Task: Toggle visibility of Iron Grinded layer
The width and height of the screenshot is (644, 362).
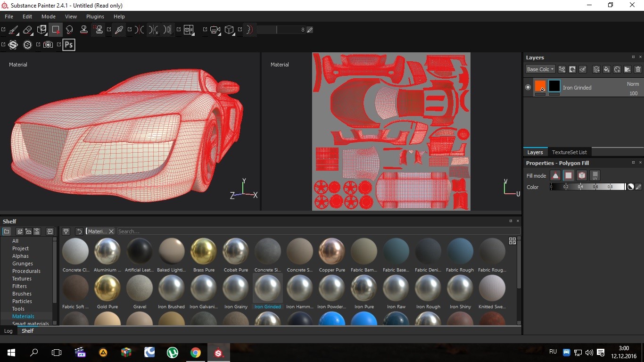Action: click(528, 87)
